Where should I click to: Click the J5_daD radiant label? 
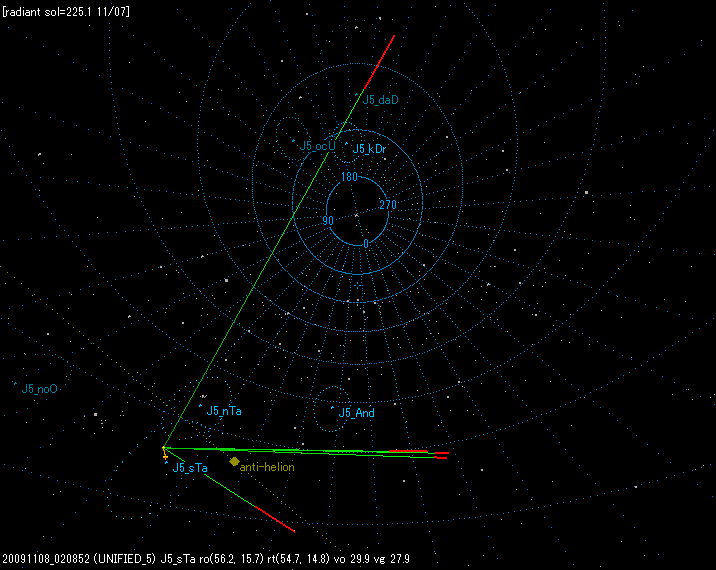pyautogui.click(x=380, y=100)
